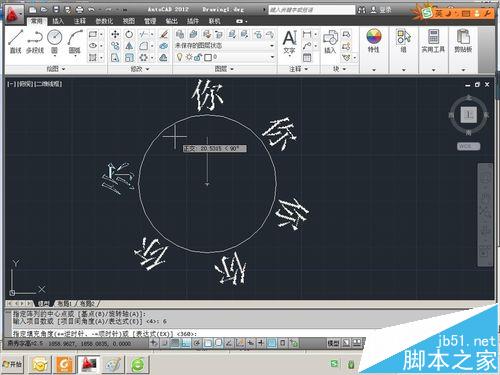Screen dimensions: 500x375
Task: Click the Rotate tool in Modify panel
Action: pos(129,35)
